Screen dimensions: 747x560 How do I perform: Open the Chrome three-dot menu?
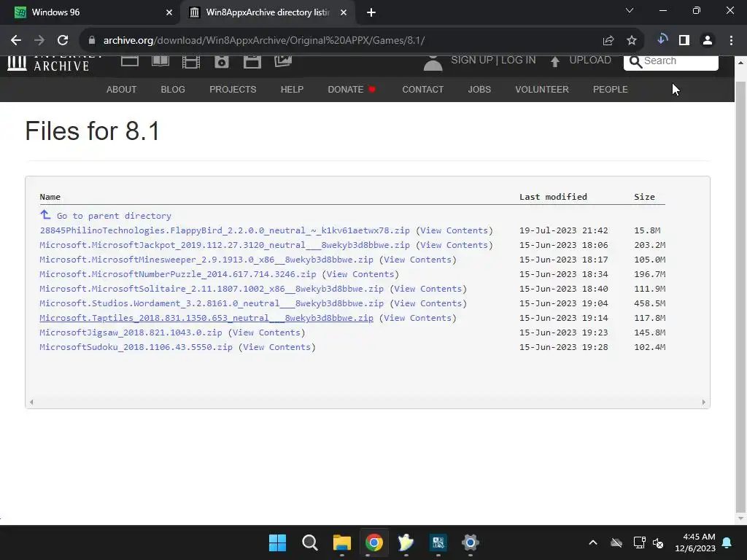[731, 41]
